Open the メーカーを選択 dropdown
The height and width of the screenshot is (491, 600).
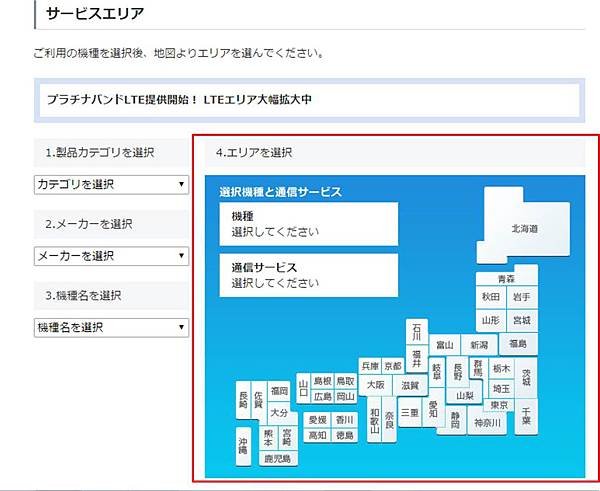click(x=111, y=256)
